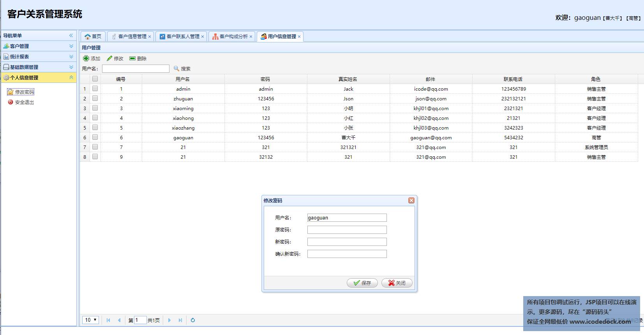Screen dimensions: 644x335
Task: Click the 用户名 column header
Action: point(183,79)
